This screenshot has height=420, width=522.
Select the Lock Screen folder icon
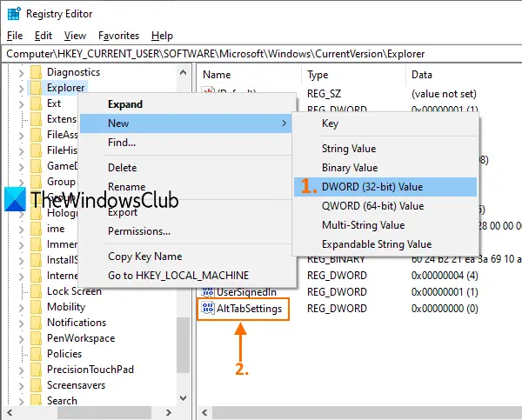pyautogui.click(x=36, y=291)
